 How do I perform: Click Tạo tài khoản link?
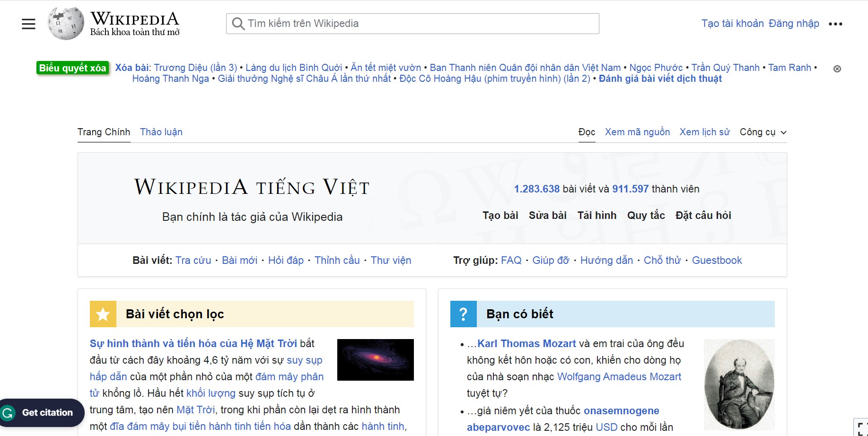[732, 24]
